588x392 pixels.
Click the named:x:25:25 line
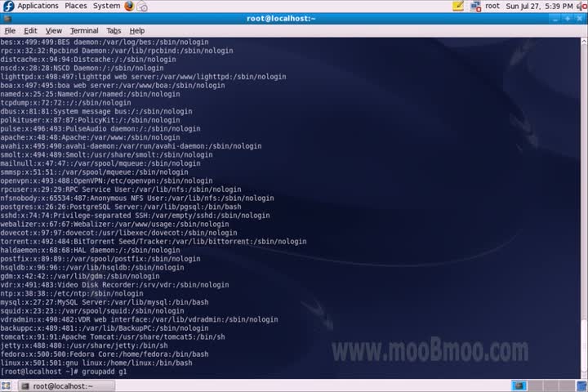click(x=90, y=94)
